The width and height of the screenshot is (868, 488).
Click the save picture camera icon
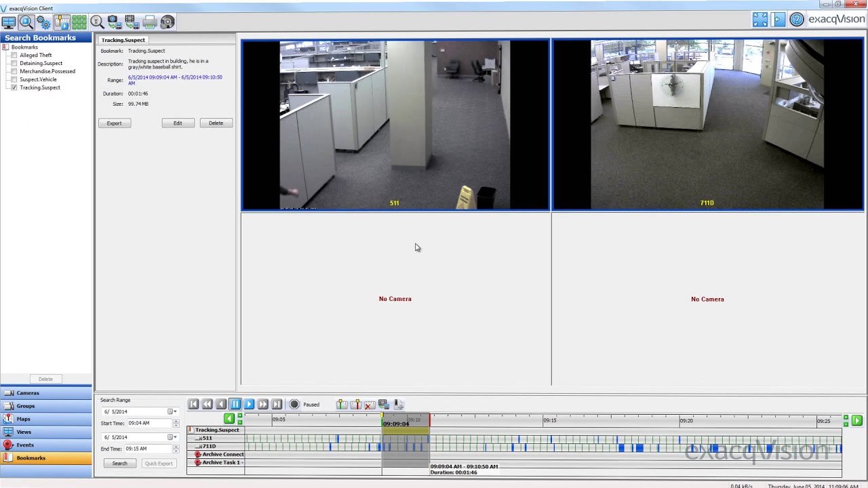pyautogui.click(x=115, y=22)
